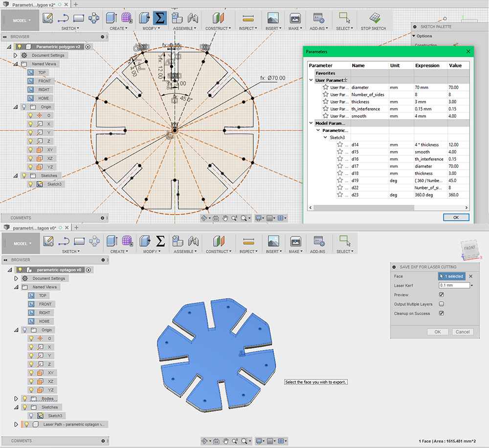Collapse the User Parameters group in the Parameters dialog
The height and width of the screenshot is (448, 489).
point(311,80)
